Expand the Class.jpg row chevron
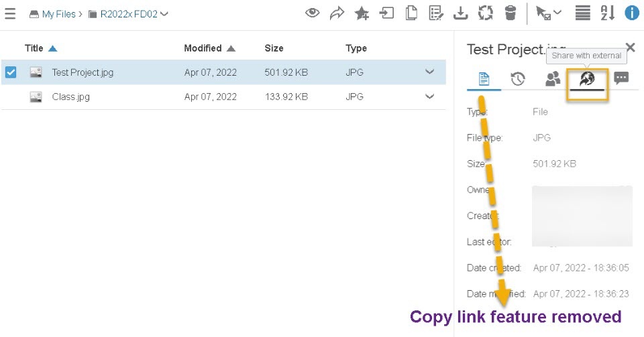 coord(430,96)
